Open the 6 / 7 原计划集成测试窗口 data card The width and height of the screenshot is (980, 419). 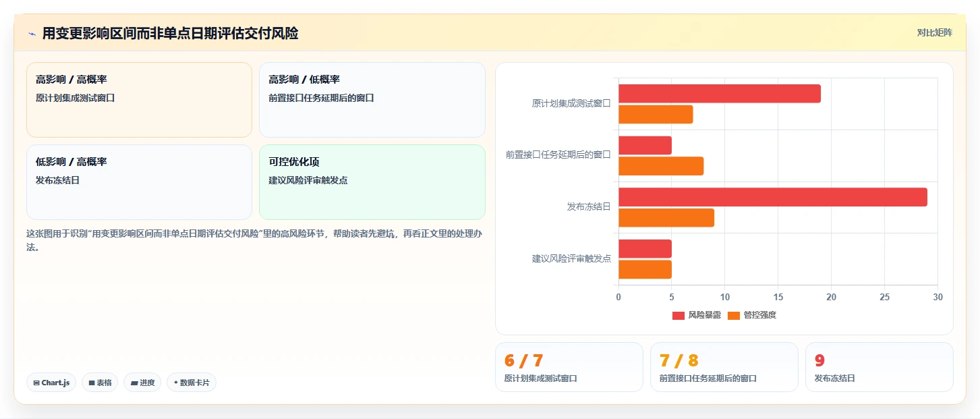[569, 367]
